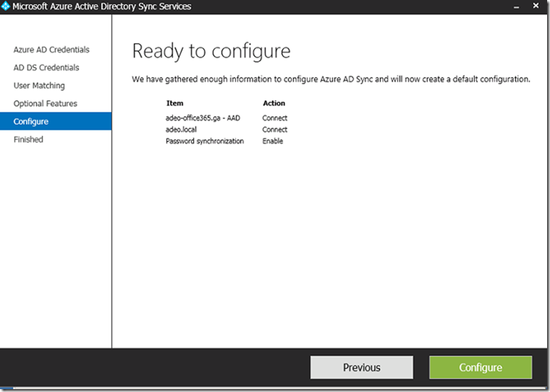Select the 'Item' column header
550x392 pixels.
point(174,103)
